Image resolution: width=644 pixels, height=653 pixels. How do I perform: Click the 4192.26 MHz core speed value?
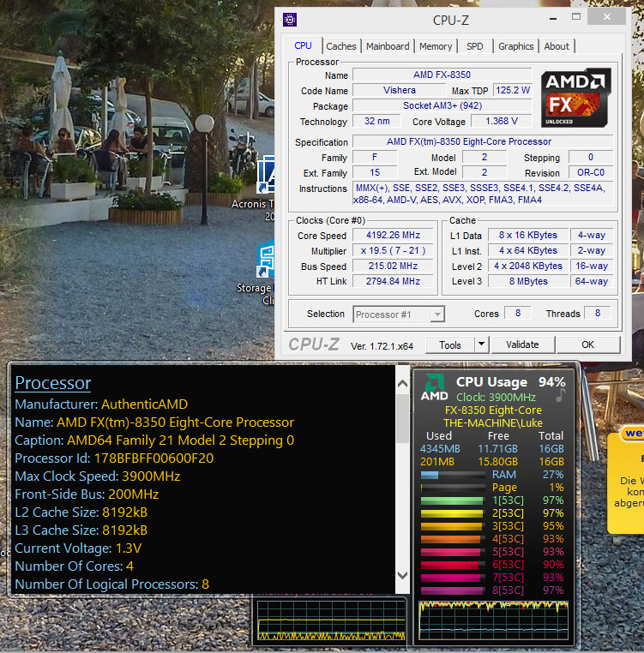pos(393,236)
